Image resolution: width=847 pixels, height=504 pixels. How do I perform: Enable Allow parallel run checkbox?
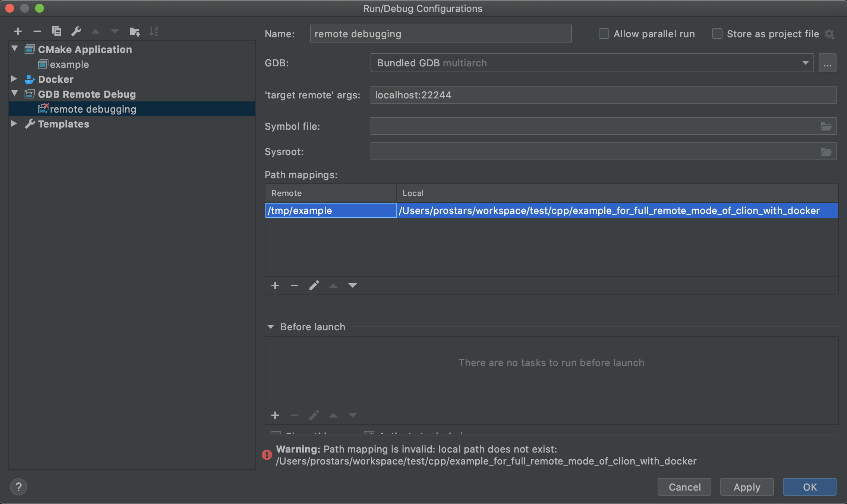pos(604,34)
